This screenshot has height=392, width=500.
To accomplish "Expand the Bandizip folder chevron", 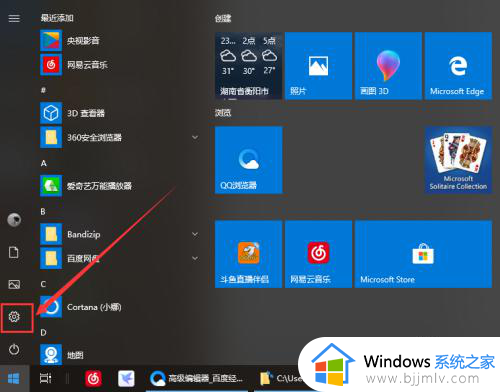I will (x=195, y=234).
